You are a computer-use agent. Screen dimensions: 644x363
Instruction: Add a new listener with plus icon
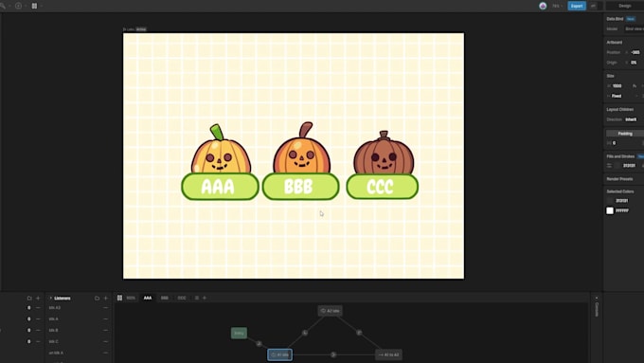click(105, 298)
